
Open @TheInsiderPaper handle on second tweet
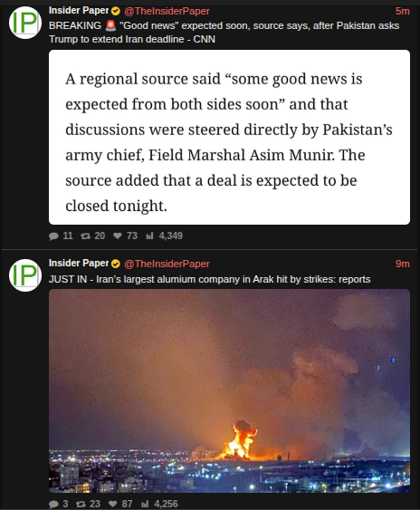(x=167, y=264)
